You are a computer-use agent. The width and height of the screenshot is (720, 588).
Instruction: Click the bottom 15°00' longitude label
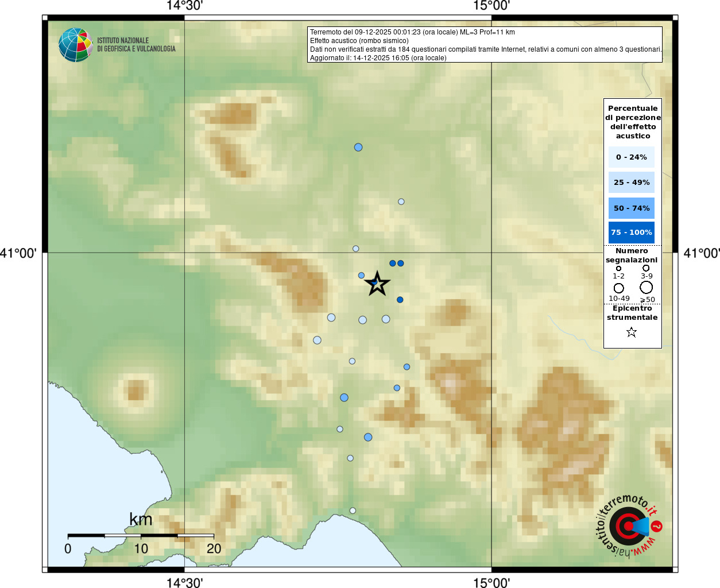coord(491,582)
